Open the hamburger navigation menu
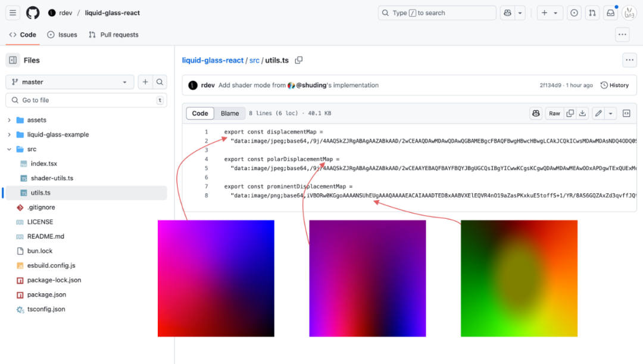The image size is (643, 364). (x=13, y=12)
